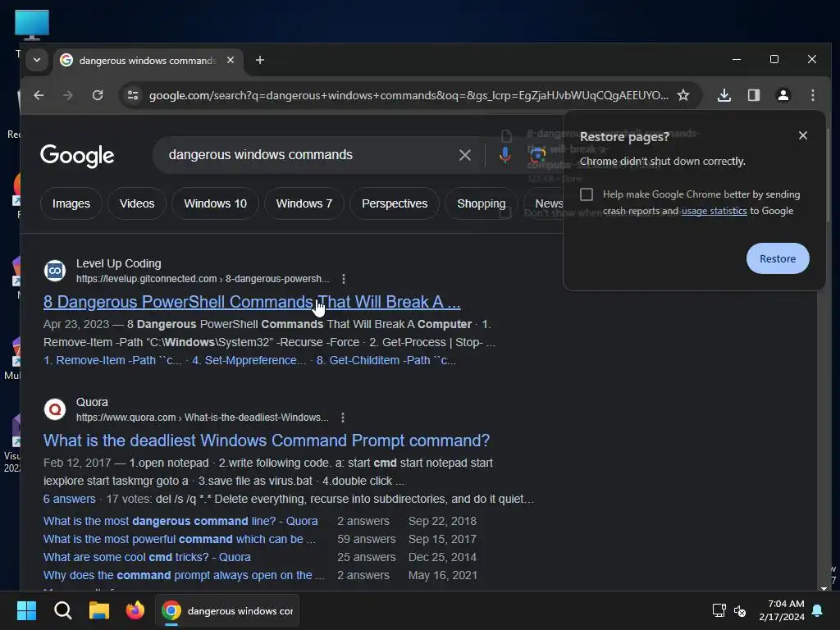Image resolution: width=840 pixels, height=630 pixels.
Task: Open a new tab with plus button
Action: [260, 60]
